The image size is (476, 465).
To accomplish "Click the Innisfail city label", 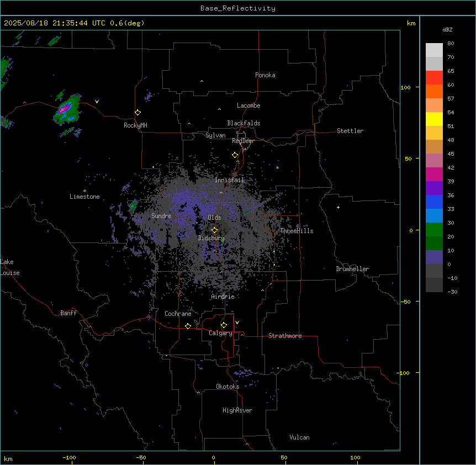I will [x=230, y=180].
